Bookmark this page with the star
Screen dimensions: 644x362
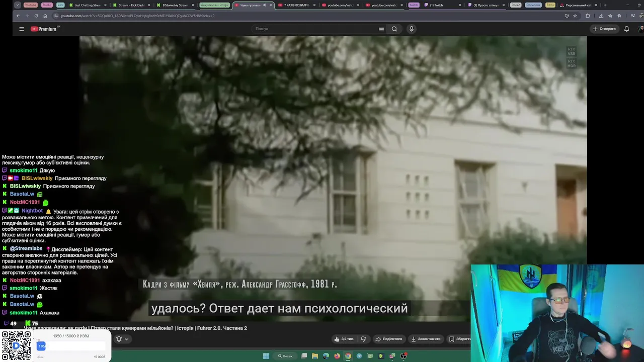(575, 16)
